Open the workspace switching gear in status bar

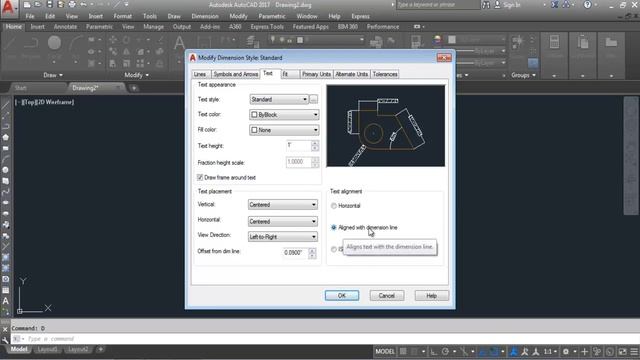point(566,351)
